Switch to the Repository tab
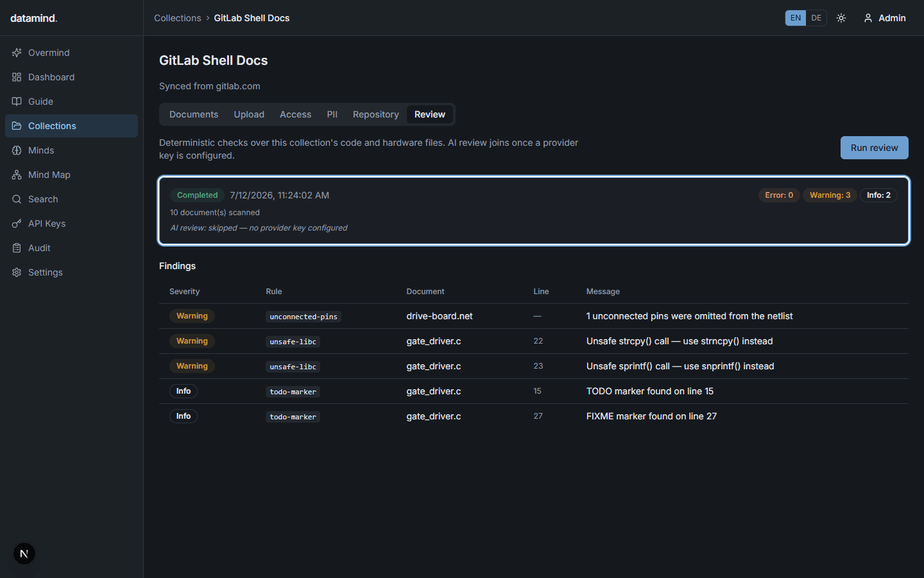924x578 pixels. (376, 114)
